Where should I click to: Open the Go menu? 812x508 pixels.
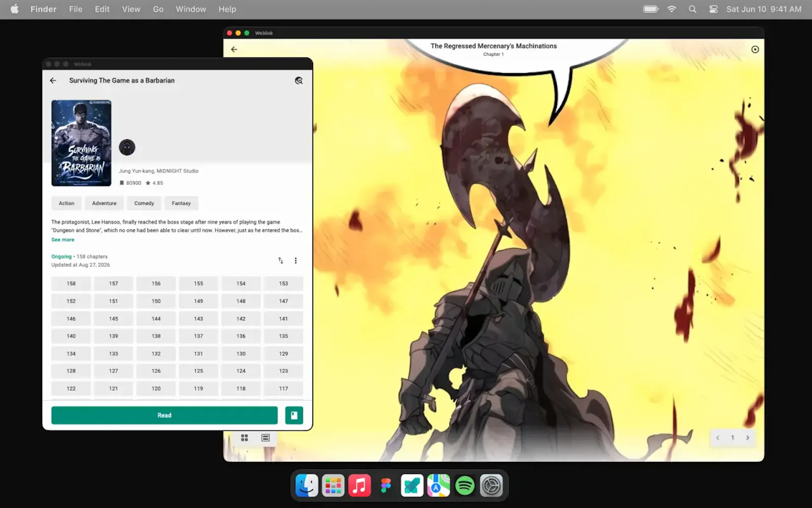pos(158,9)
